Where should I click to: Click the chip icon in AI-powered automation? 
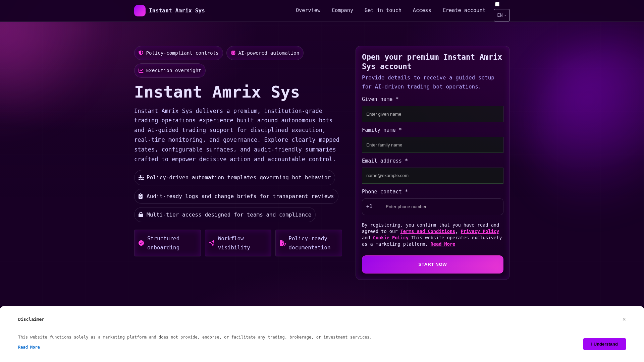(233, 53)
